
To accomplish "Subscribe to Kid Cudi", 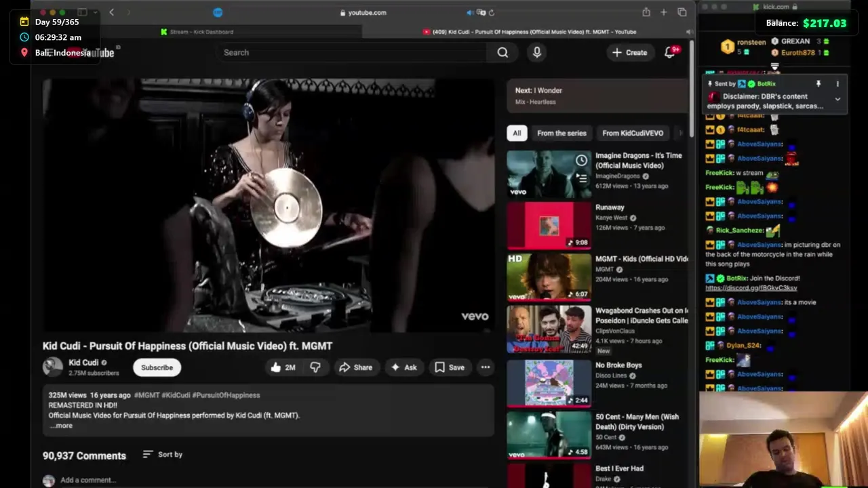I will tap(157, 367).
